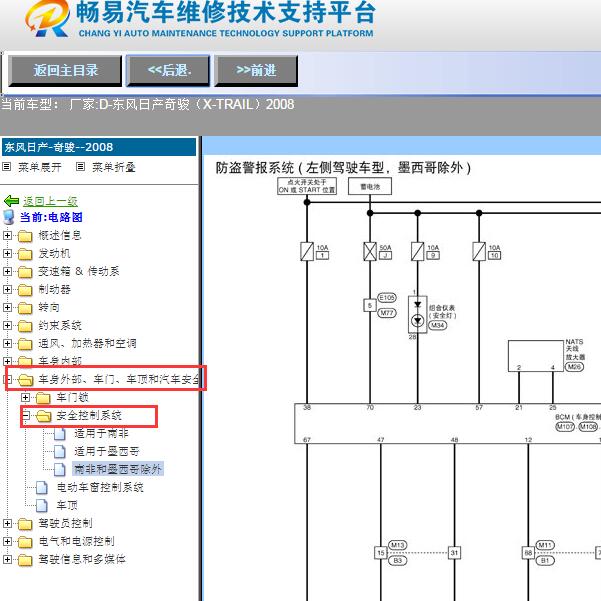Click the 10A fuse 1 symbol in diagram

click(x=307, y=252)
